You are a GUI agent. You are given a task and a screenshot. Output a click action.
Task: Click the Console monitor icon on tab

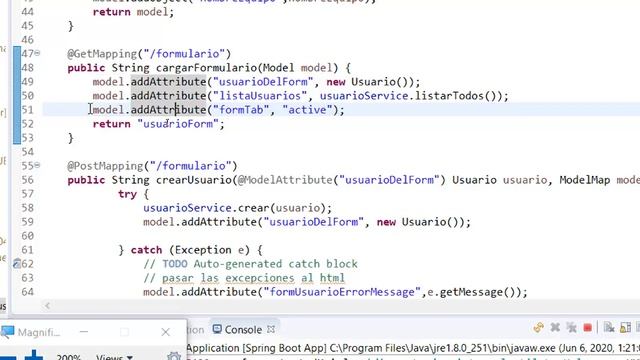click(x=217, y=329)
